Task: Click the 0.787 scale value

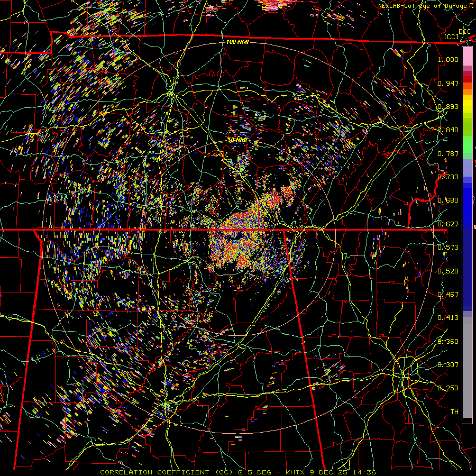Action: tap(448, 153)
